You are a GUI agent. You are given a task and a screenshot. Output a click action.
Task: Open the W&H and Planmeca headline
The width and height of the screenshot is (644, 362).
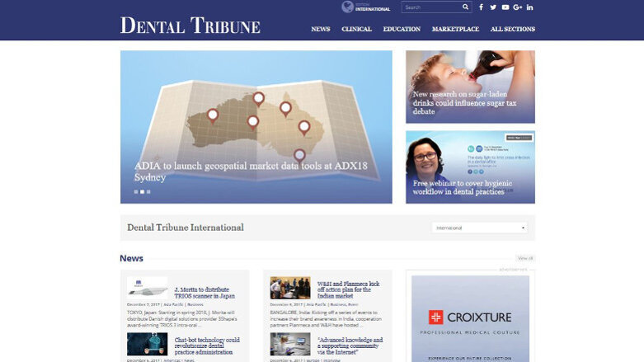click(x=348, y=289)
